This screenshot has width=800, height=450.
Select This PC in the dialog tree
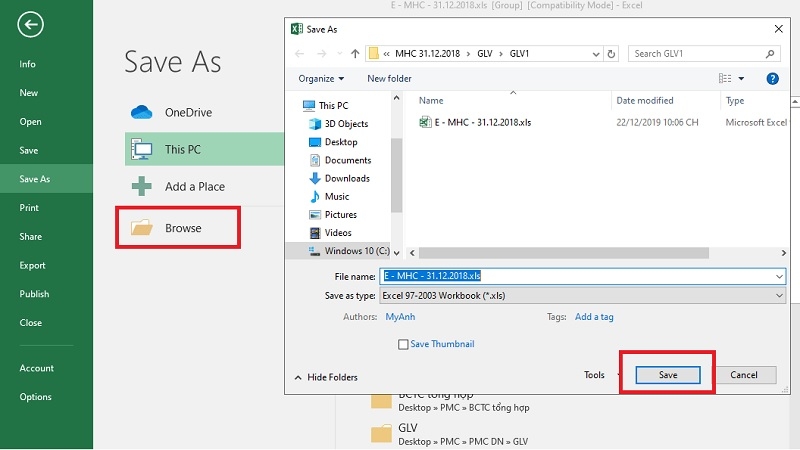click(x=333, y=106)
